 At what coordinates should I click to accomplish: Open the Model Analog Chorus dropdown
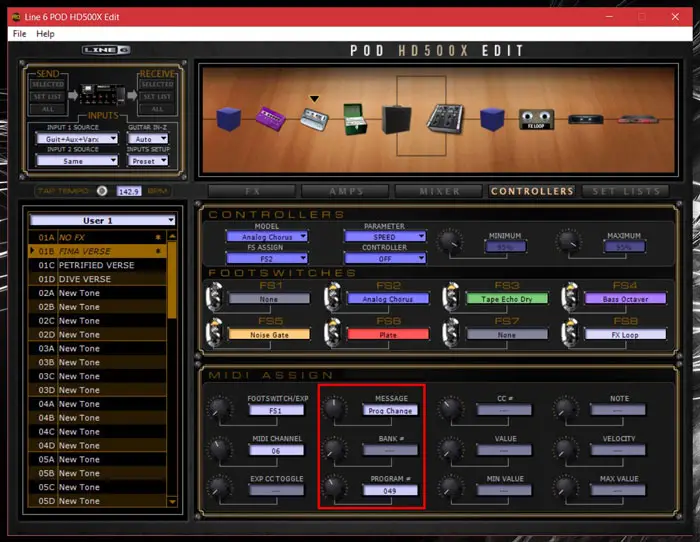point(267,237)
